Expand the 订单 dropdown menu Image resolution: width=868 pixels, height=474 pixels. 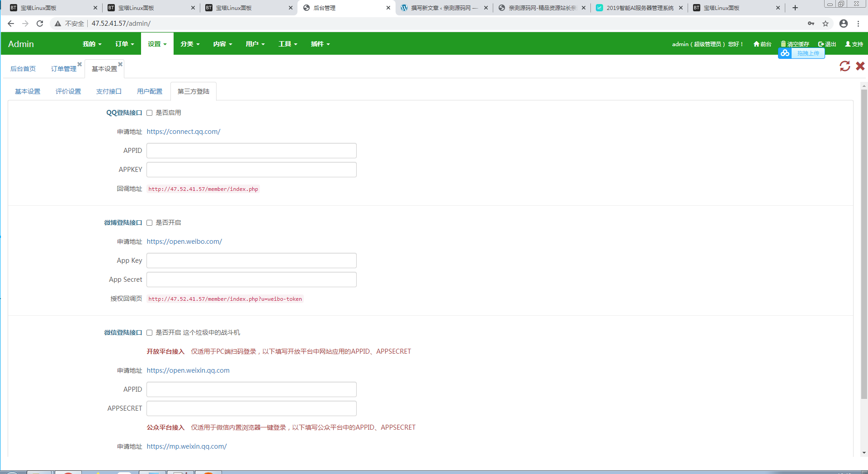[124, 44]
